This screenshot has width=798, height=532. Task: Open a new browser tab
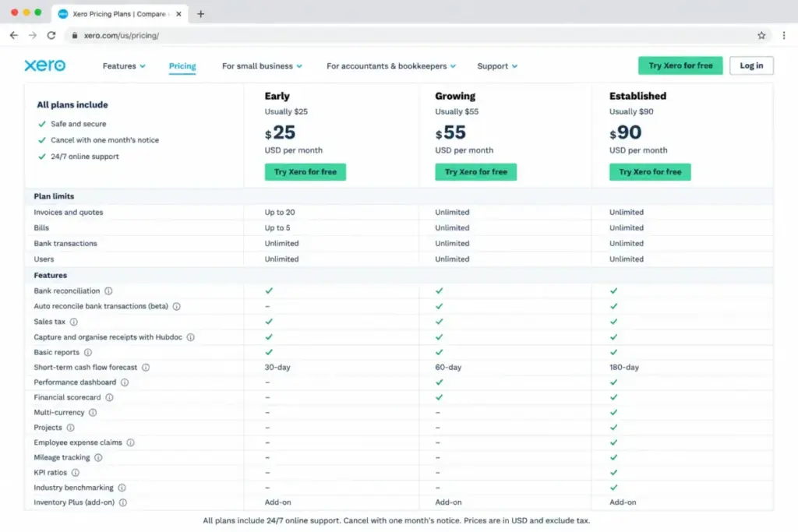click(x=200, y=14)
